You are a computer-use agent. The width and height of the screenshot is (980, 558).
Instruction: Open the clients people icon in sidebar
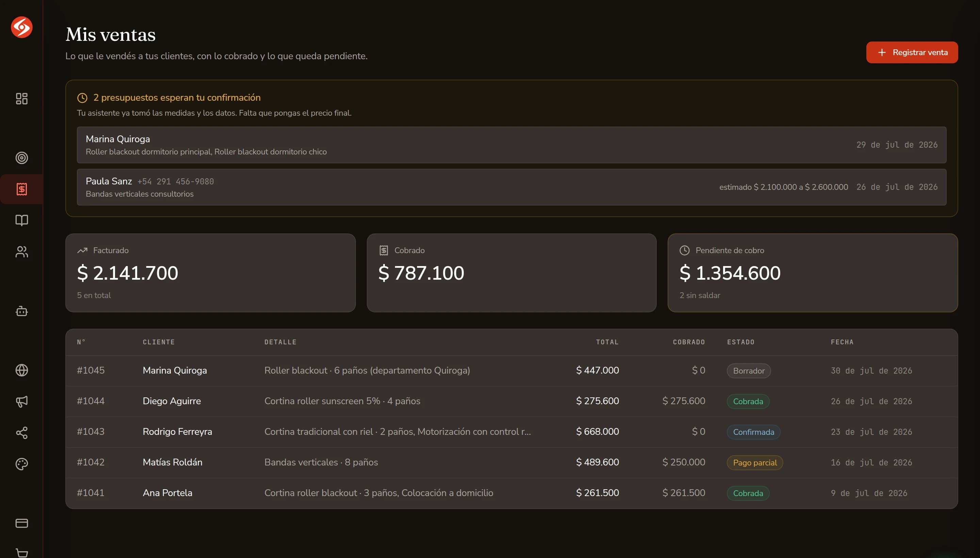tap(21, 252)
